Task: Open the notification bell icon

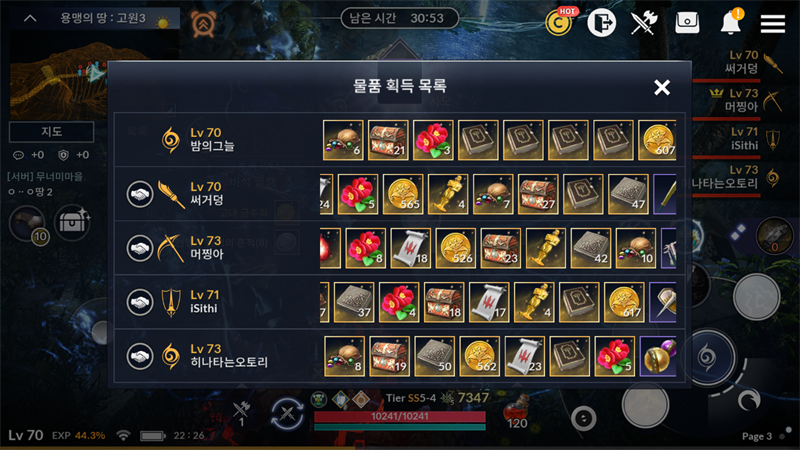Action: coord(731,22)
